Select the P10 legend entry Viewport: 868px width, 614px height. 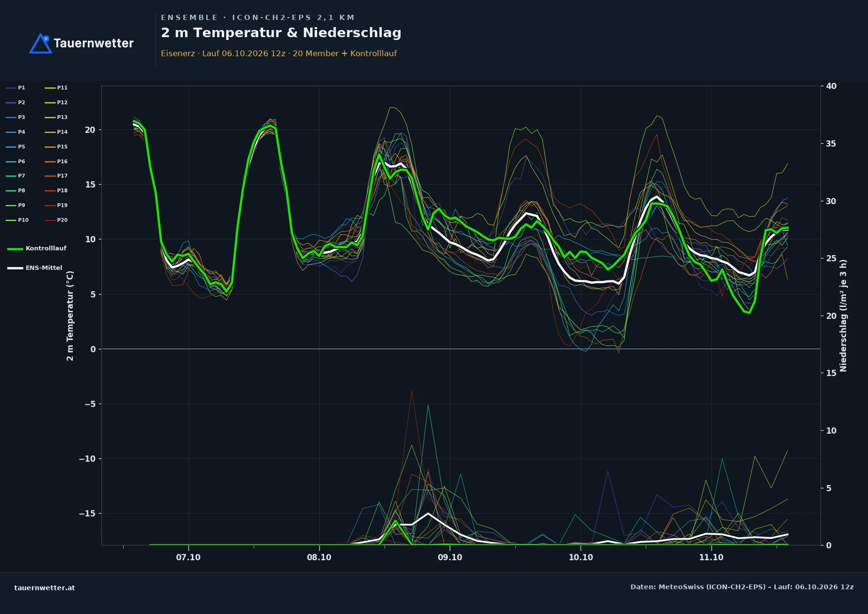tap(17, 220)
